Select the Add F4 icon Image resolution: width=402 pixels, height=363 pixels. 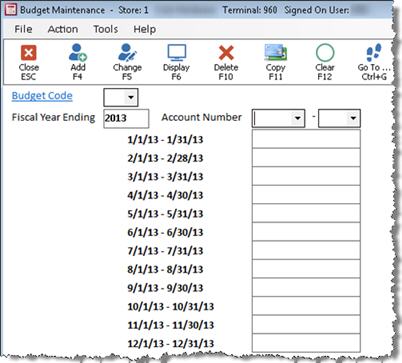tap(77, 52)
